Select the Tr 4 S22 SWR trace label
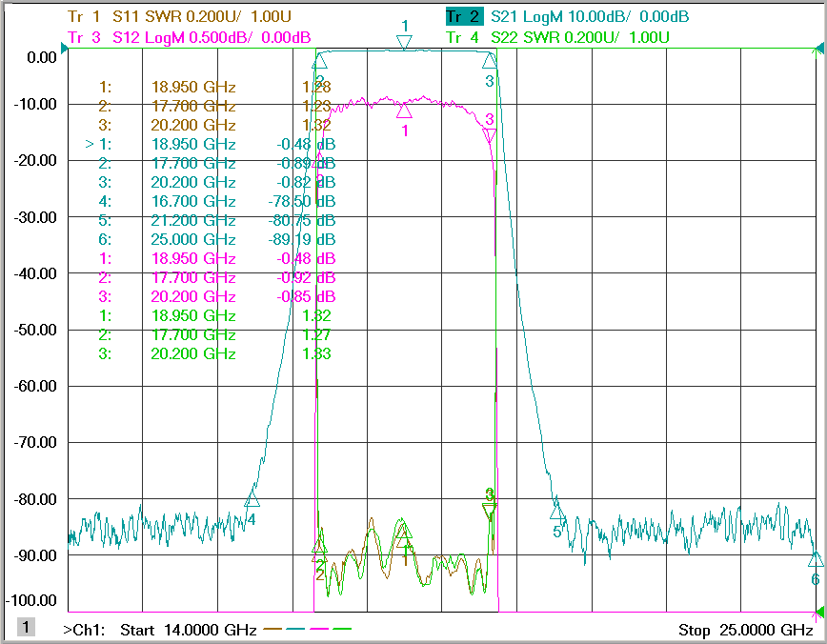 point(557,37)
